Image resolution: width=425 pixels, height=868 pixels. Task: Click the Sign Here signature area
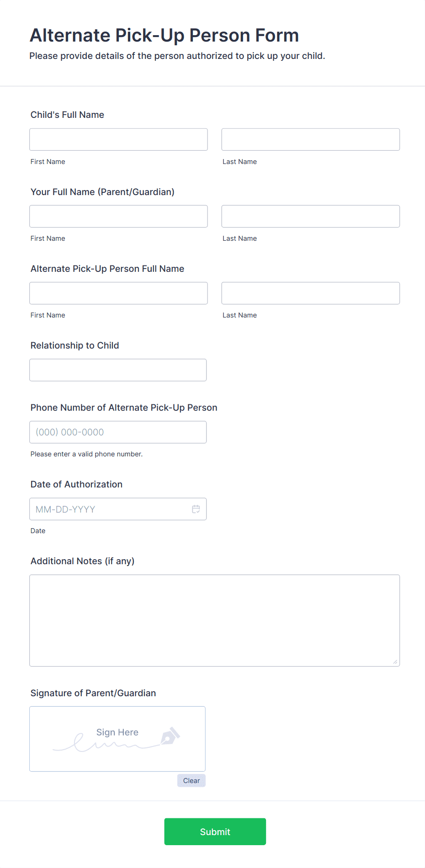117,739
